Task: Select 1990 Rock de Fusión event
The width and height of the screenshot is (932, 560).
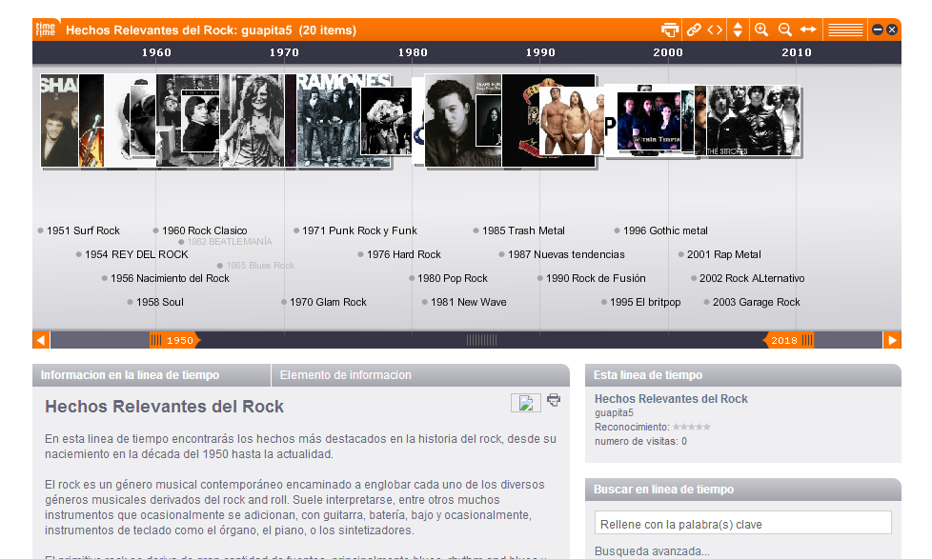Action: click(592, 278)
